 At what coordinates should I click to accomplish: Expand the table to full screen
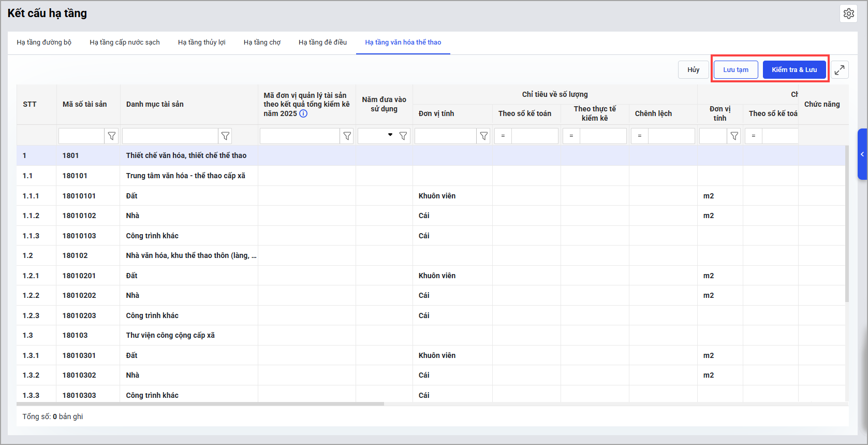[840, 70]
